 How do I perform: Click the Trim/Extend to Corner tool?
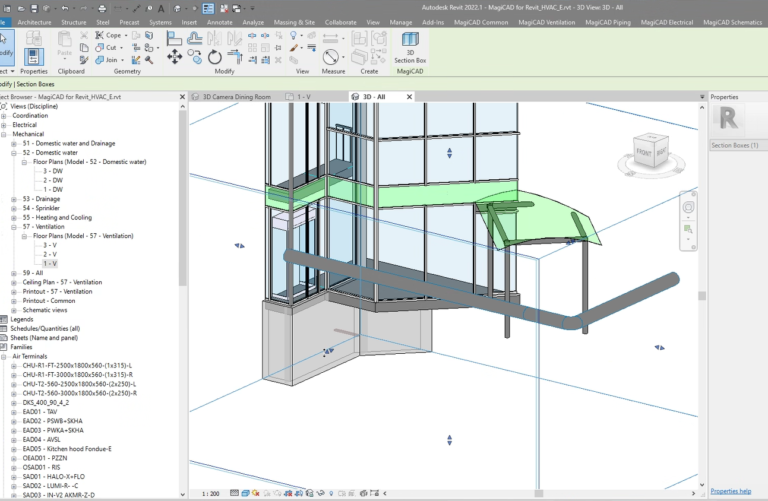pos(235,57)
